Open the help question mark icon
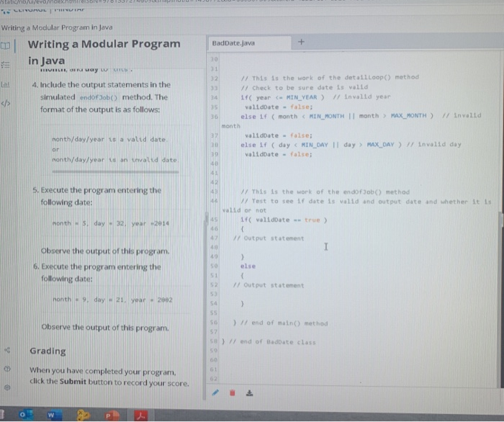The width and height of the screenshot is (504, 422). coord(7,369)
